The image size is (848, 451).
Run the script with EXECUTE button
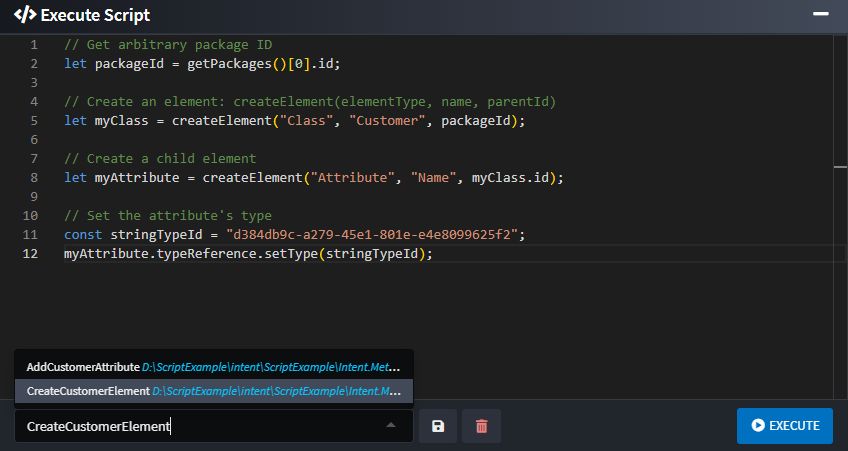(785, 426)
